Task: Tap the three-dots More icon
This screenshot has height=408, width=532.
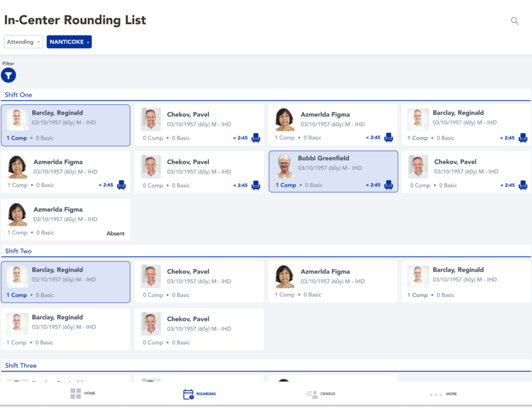Action: pyautogui.click(x=436, y=395)
